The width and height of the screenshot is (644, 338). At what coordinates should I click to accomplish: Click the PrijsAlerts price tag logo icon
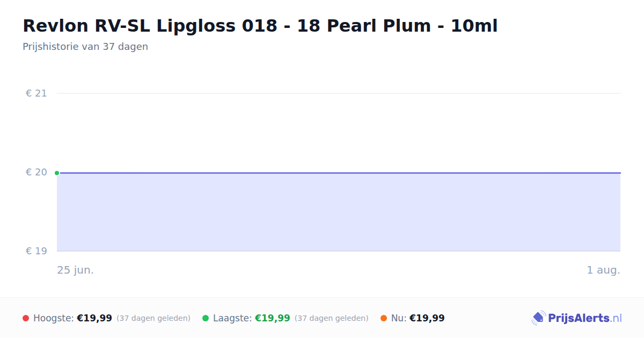[x=538, y=318]
